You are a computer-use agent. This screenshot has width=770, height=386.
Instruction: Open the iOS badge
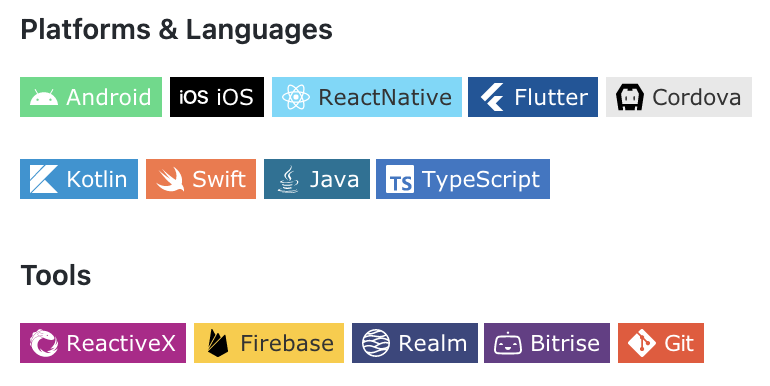(217, 97)
